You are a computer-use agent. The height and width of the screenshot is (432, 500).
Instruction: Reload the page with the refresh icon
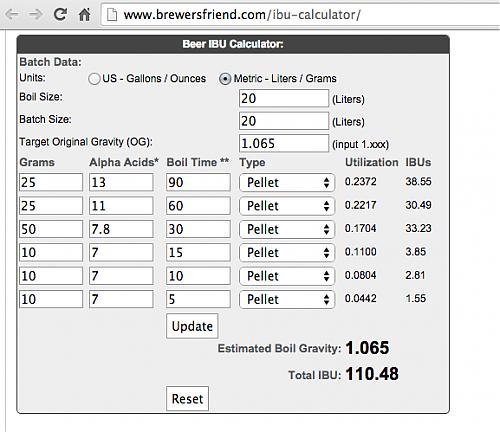coord(60,14)
